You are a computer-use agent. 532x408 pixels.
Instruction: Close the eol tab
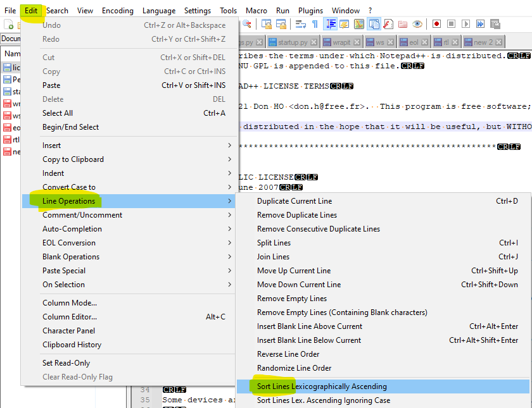click(x=424, y=42)
